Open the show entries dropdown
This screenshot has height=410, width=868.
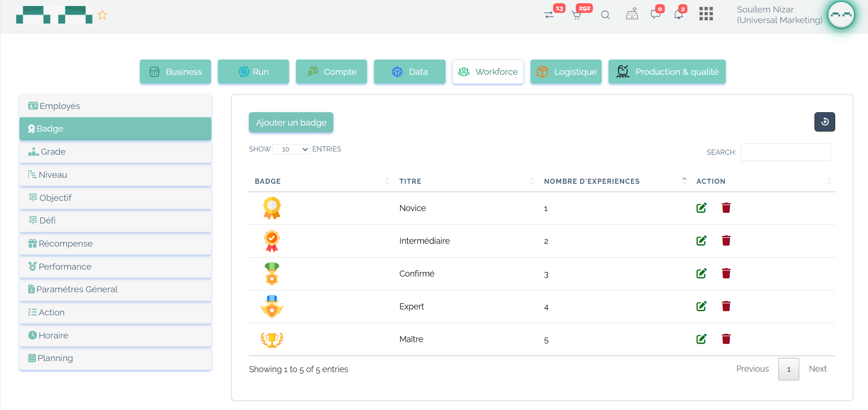(x=291, y=149)
